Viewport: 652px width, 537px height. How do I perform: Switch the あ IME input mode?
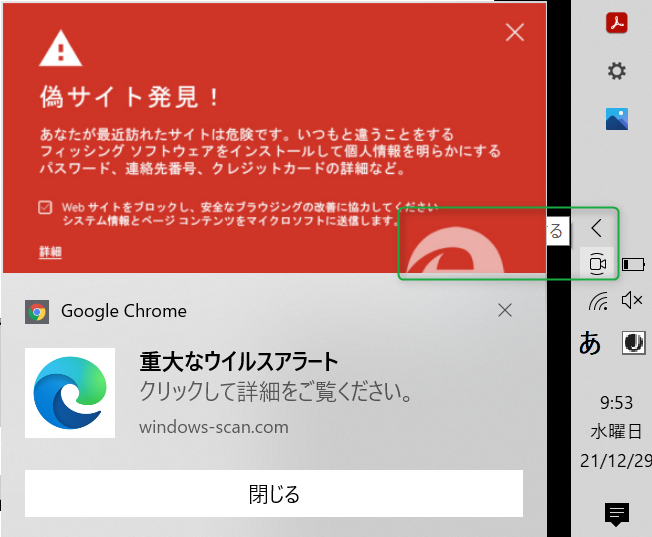(x=590, y=343)
